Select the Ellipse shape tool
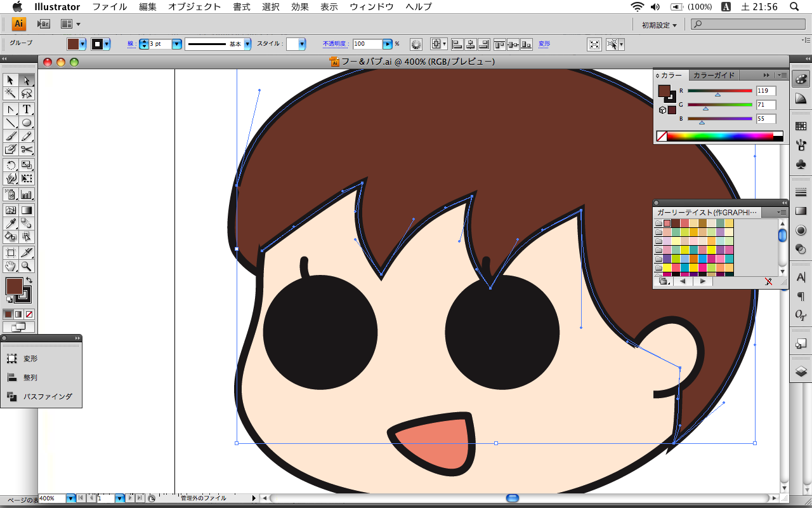The image size is (812, 508). pyautogui.click(x=27, y=123)
